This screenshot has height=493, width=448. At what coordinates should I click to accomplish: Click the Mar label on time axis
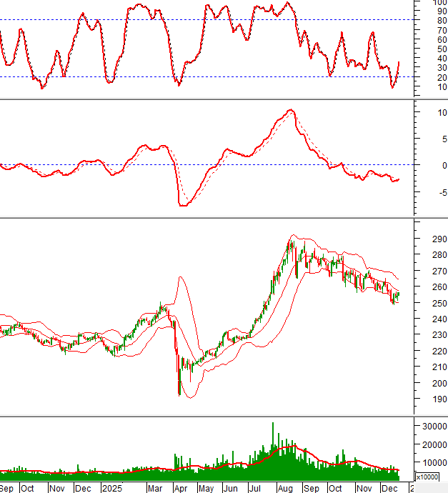coord(155,488)
